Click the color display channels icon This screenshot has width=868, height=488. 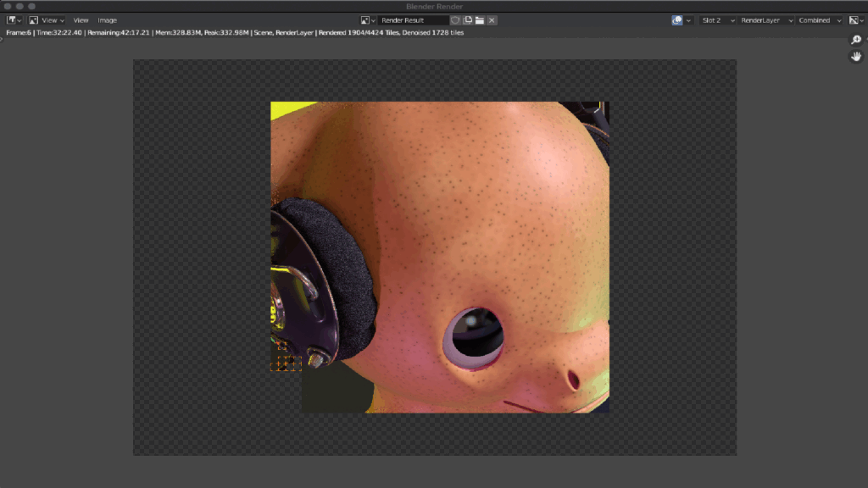tap(677, 20)
